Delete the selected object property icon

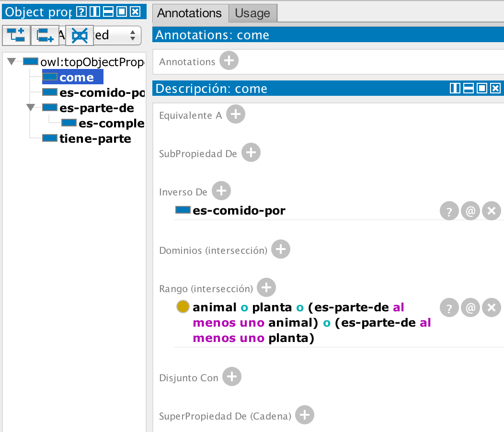coord(80,35)
